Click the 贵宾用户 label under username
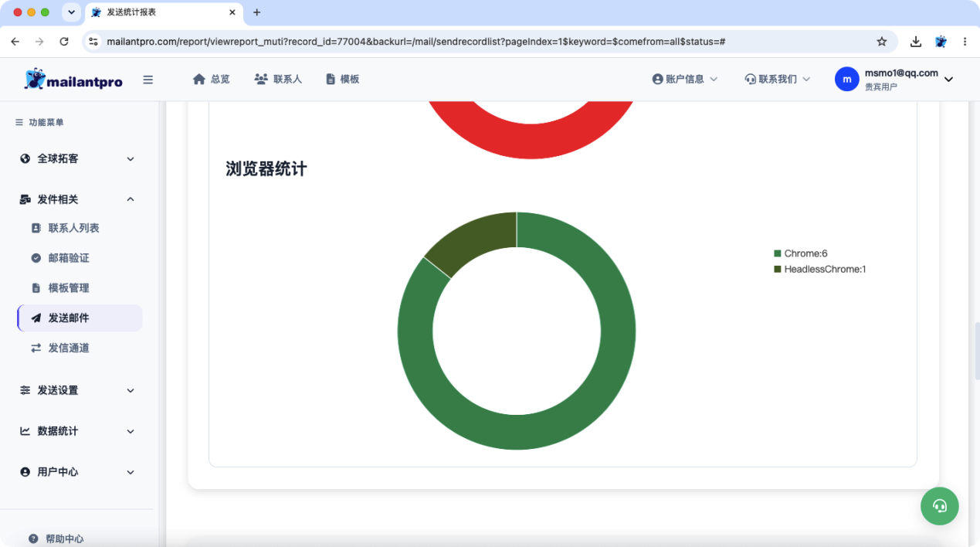Viewport: 980px width, 547px height. 880,87
